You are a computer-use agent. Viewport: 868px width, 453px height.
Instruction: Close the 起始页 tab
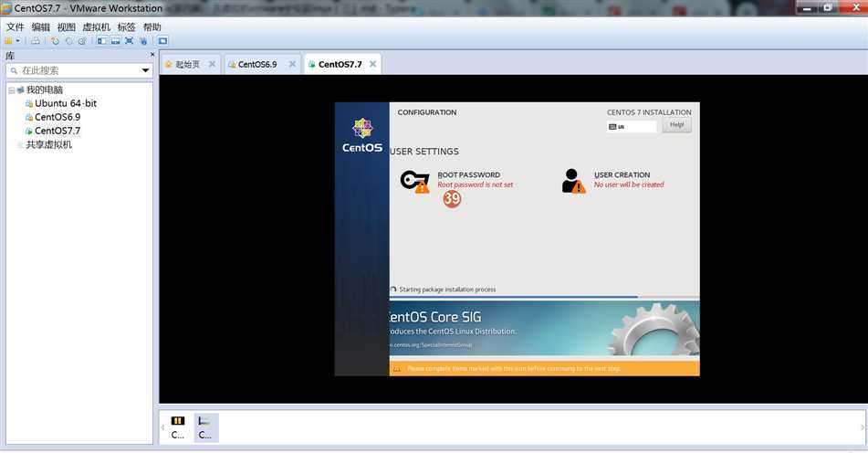(212, 64)
